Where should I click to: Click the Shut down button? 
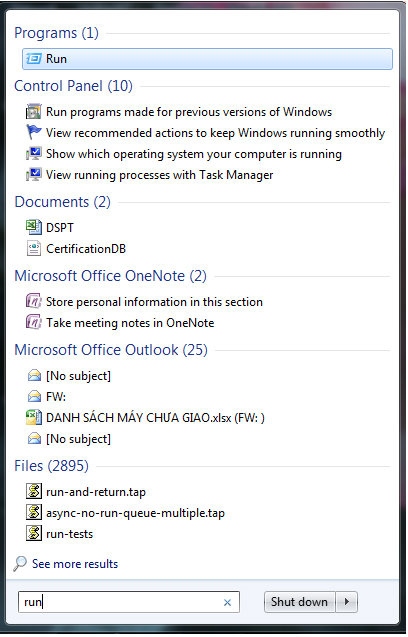pos(299,602)
